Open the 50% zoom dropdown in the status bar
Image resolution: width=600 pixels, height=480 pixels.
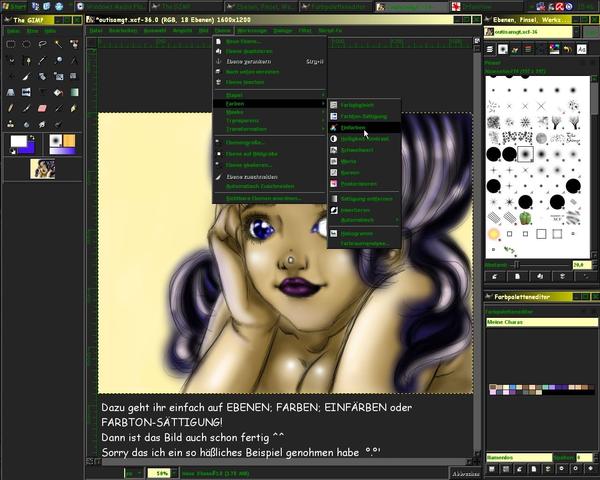coord(174,473)
